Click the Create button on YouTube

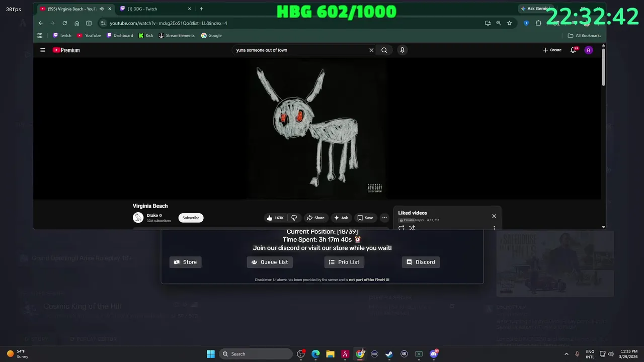552,50
